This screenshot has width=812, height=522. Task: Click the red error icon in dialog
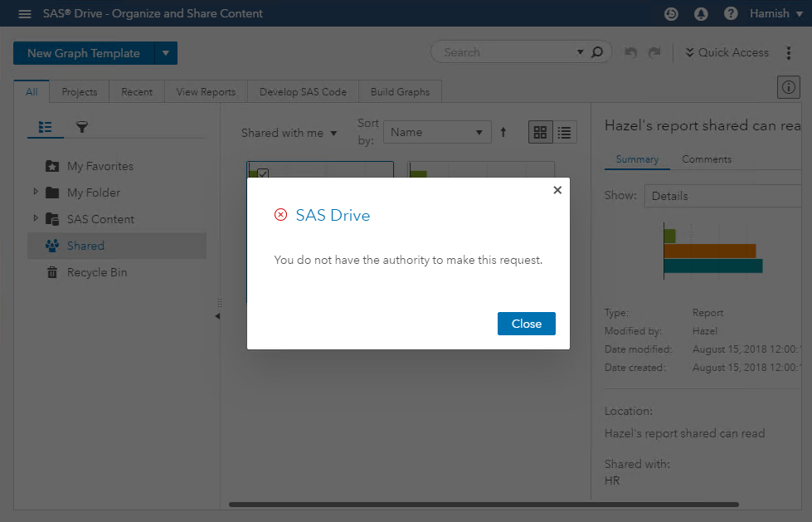point(280,215)
